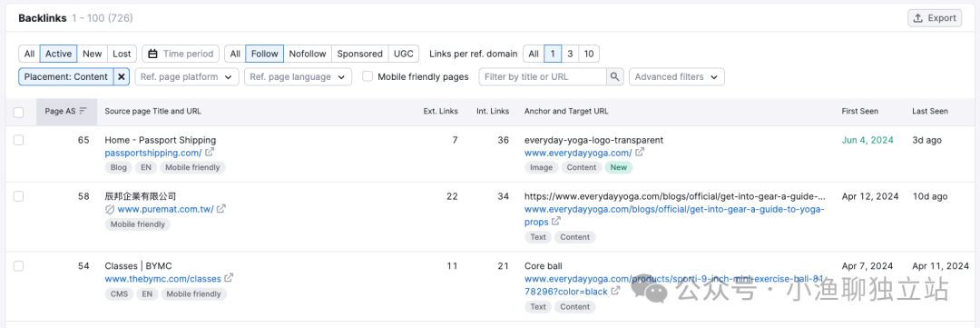Click the First Seen column header
The width and height of the screenshot is (980, 328).
coord(859,112)
